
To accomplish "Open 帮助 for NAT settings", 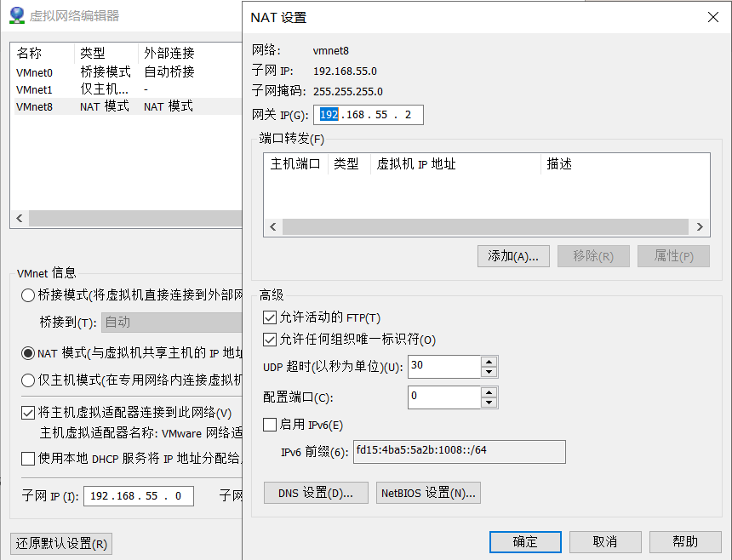I will (685, 542).
